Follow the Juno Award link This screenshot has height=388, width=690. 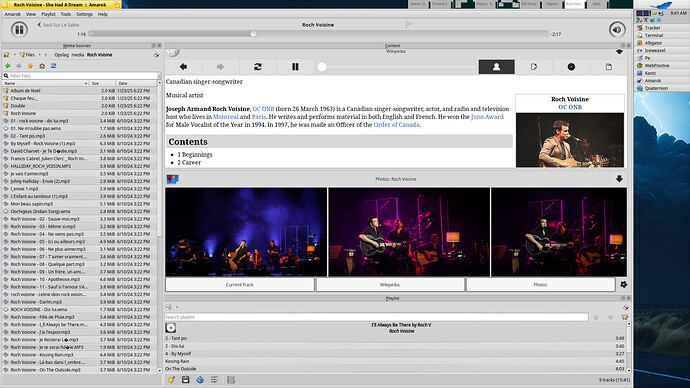(487, 117)
